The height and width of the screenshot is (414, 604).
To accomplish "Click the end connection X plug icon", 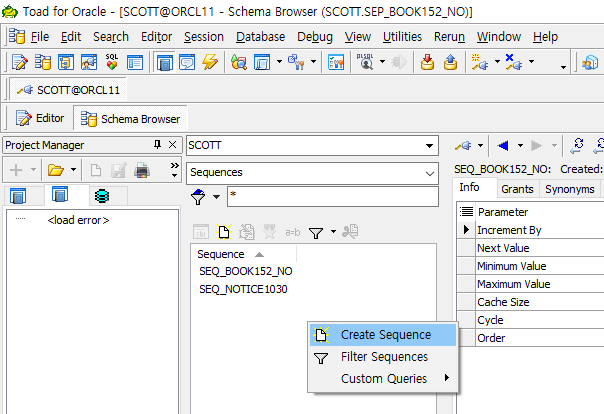I will 514,62.
